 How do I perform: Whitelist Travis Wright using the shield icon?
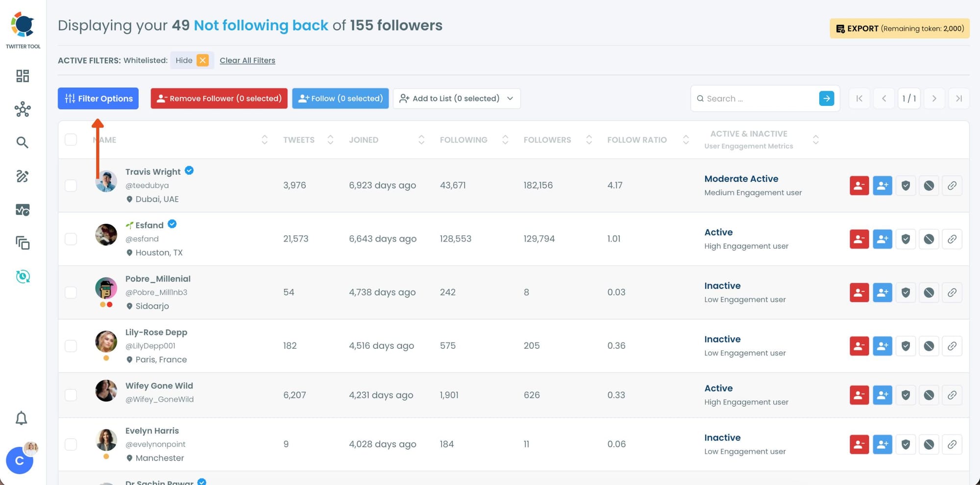coord(906,185)
